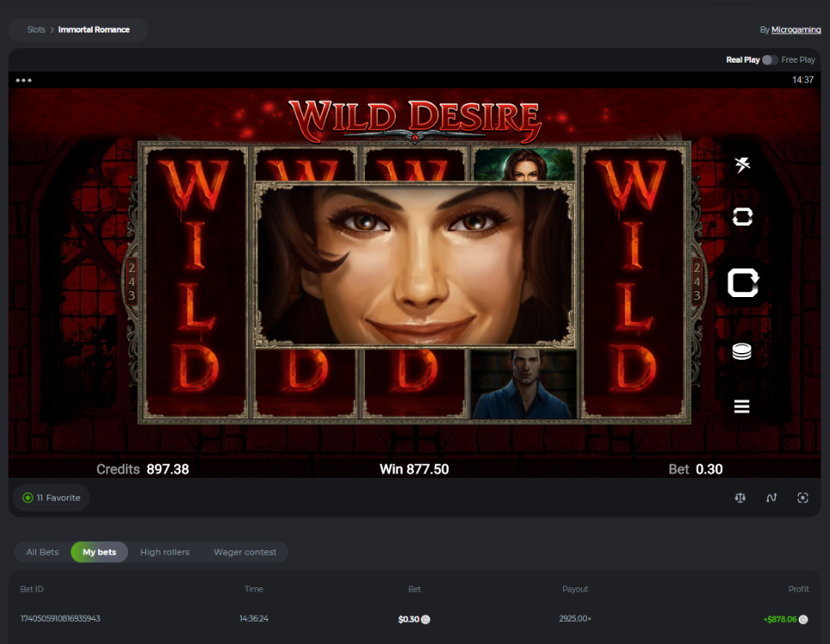Open bet ID 1740505910816935943 details

60,618
